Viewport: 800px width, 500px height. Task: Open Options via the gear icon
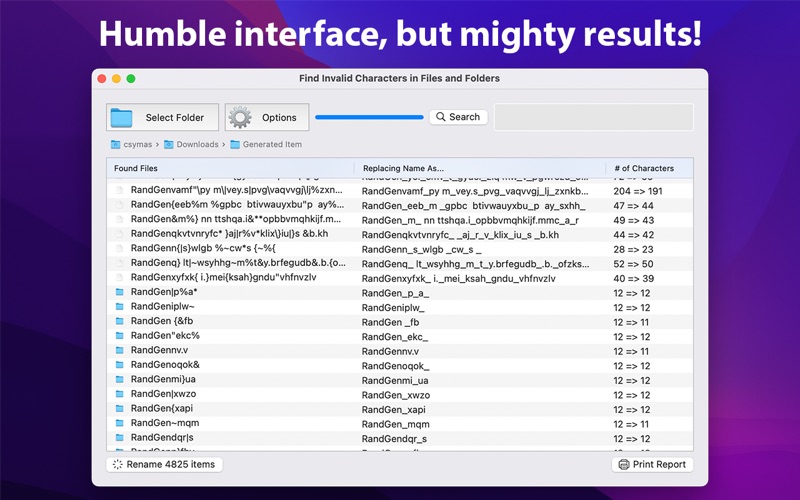tap(240, 117)
